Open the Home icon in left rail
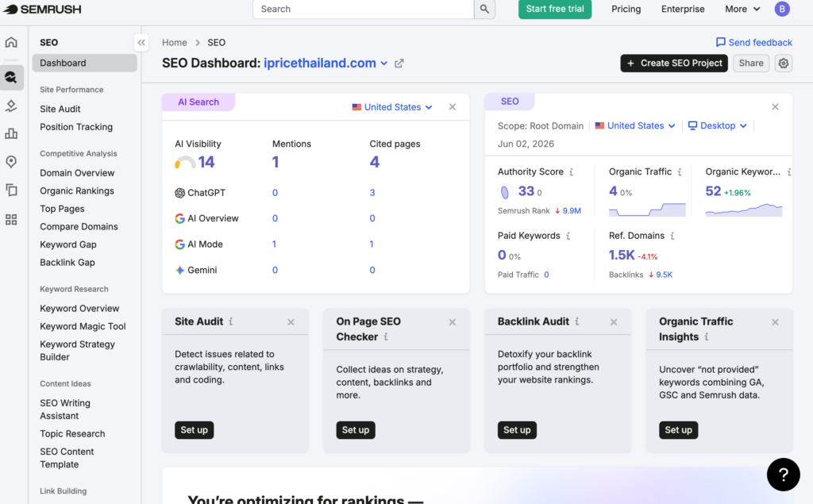The width and height of the screenshot is (813, 504). [11, 42]
